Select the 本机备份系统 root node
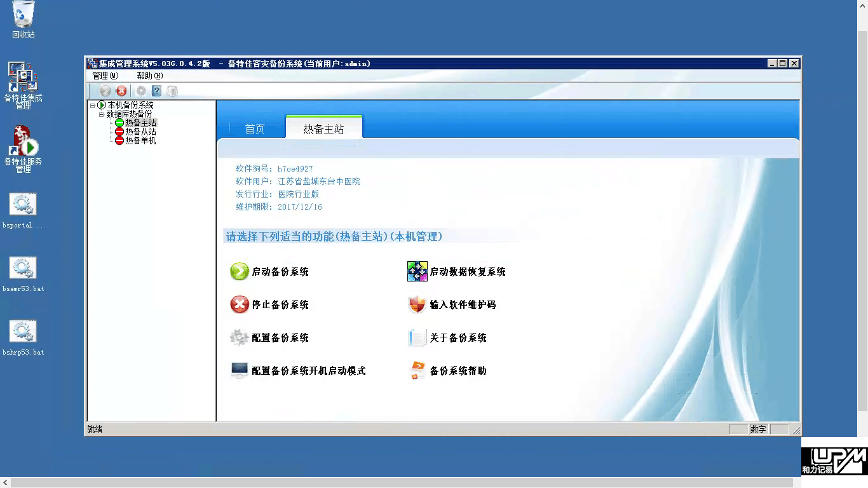 pos(130,105)
